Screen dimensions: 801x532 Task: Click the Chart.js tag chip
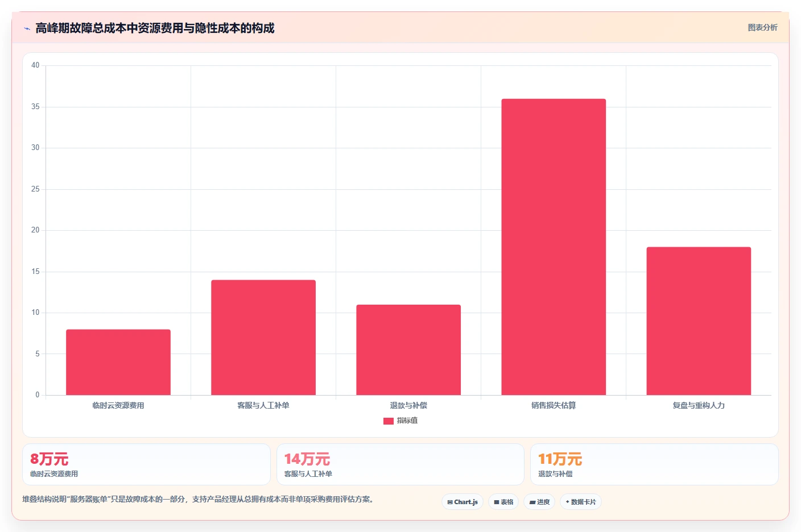(463, 502)
